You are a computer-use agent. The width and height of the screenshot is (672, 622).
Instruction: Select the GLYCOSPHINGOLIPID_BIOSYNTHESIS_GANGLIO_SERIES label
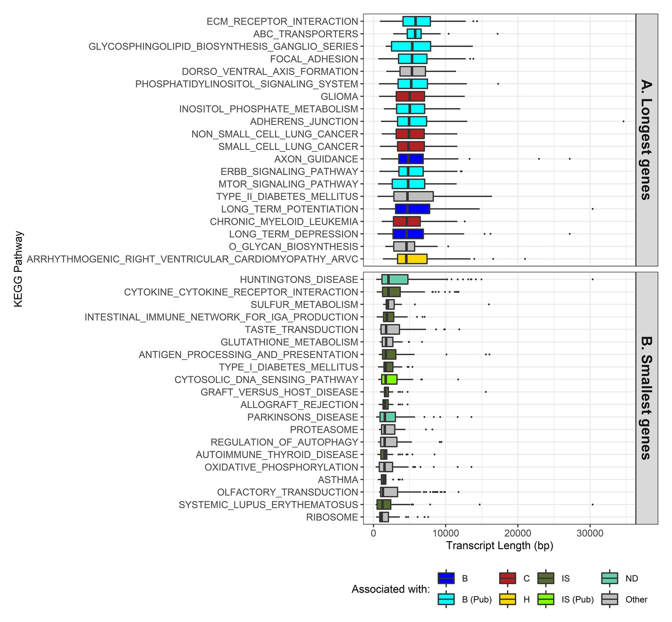coord(223,47)
